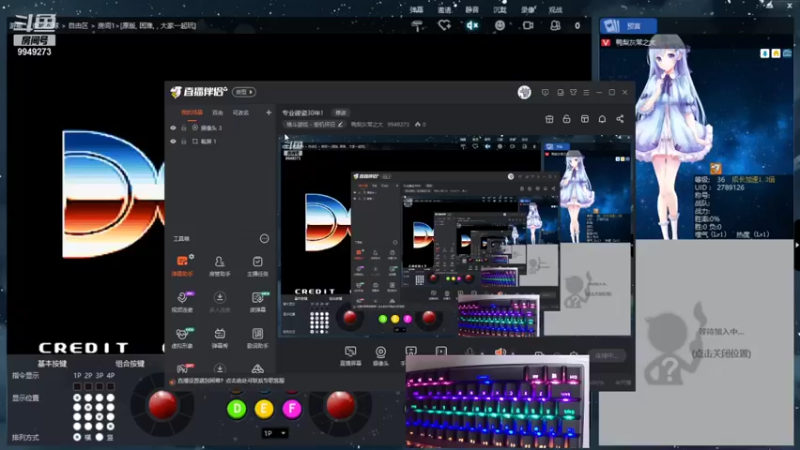Click the paint roller icon in the game toolbar
800x450 pixels.
(417, 26)
